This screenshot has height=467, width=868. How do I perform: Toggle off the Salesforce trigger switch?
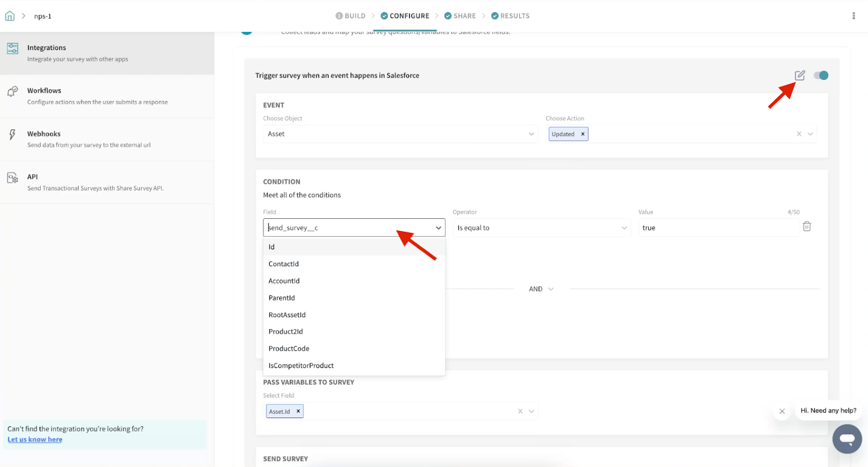(821, 75)
